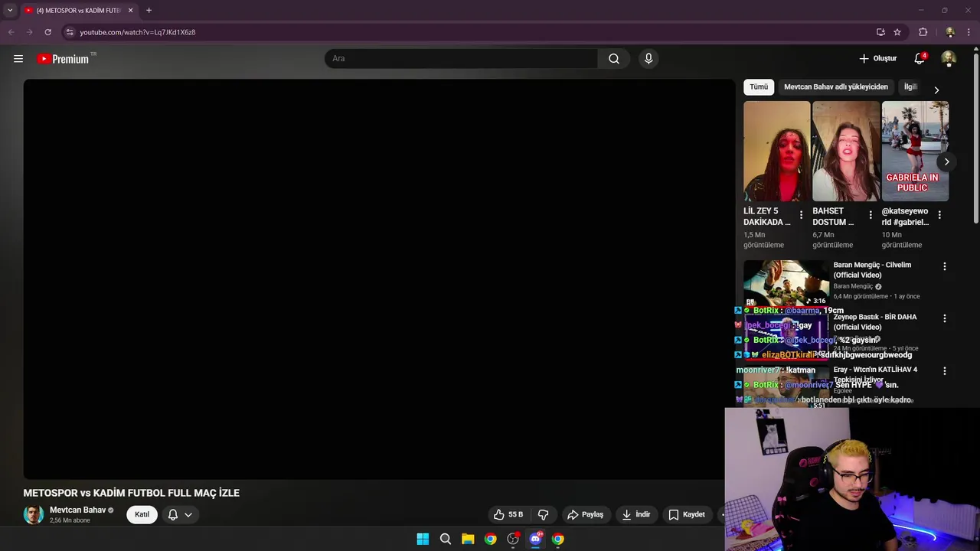
Task: Like the video with 55 B
Action: pos(509,514)
